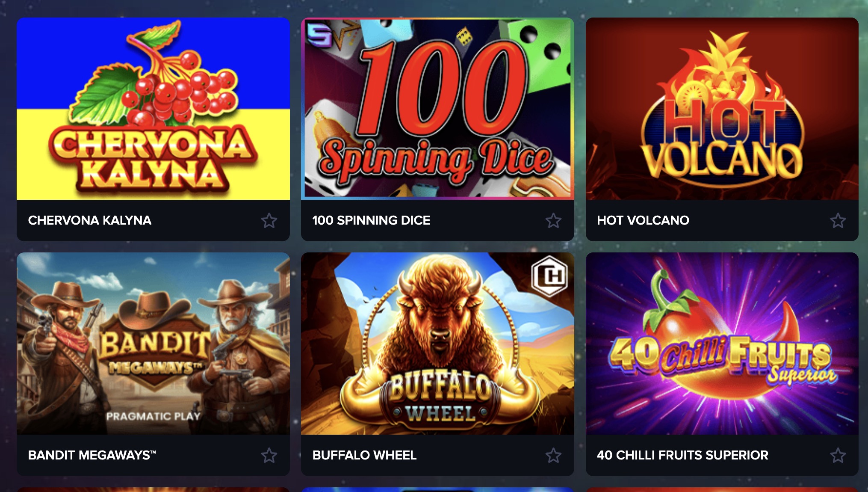Favorite the Chervona Kalyna game star
Image resolution: width=868 pixels, height=492 pixels.
(x=269, y=220)
